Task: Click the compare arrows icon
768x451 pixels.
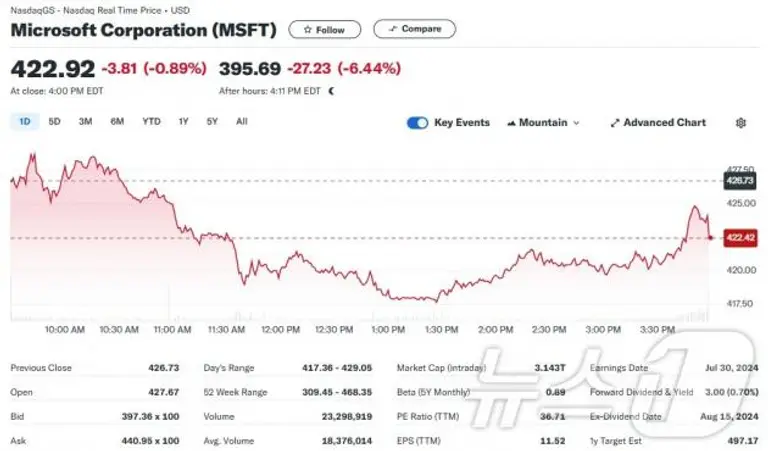Action: coord(392,29)
